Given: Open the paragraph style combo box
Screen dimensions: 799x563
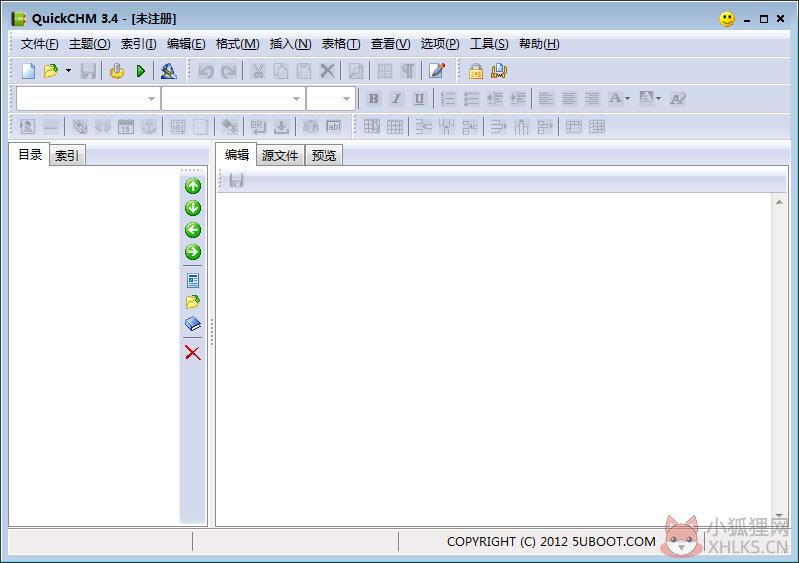Looking at the screenshot, I should click(x=88, y=99).
